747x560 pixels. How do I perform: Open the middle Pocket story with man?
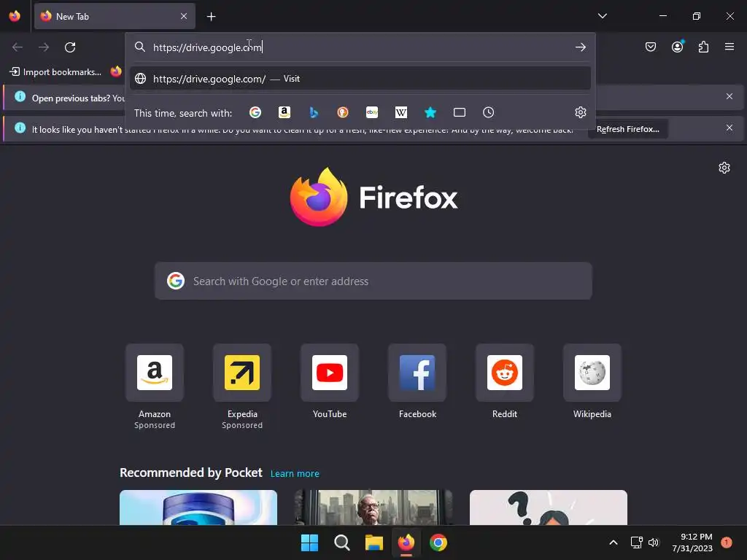[x=373, y=507]
